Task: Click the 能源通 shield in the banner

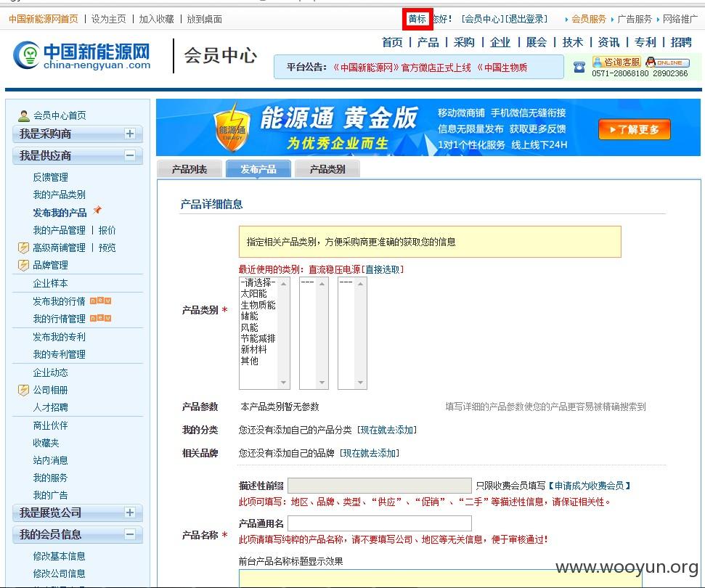Action: tap(232, 128)
